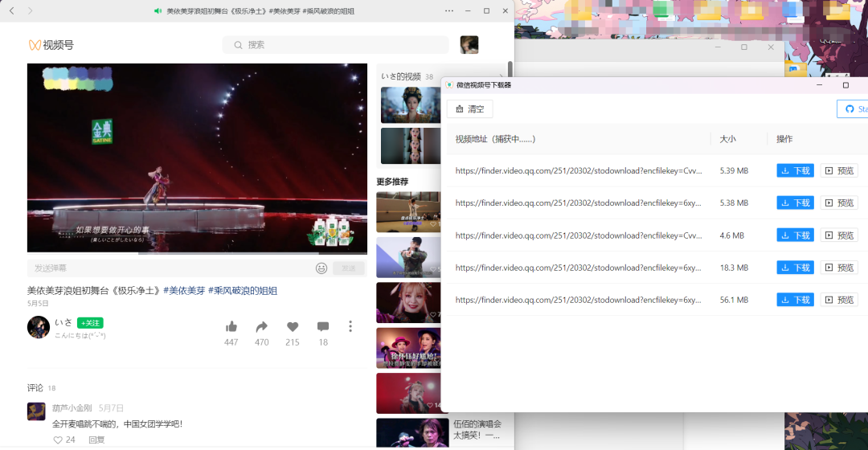Click the GitHub Star button in the downloader
Screen dimensions: 868x450
coord(853,109)
